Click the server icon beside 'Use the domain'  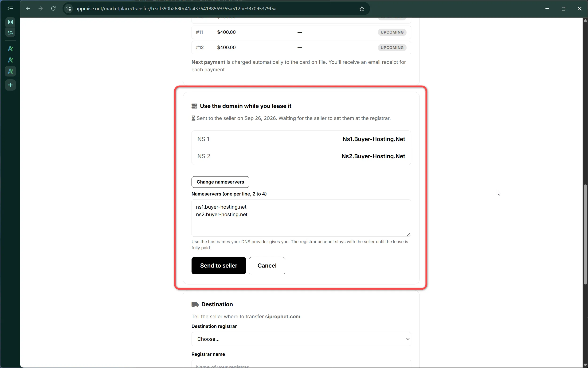[194, 106]
